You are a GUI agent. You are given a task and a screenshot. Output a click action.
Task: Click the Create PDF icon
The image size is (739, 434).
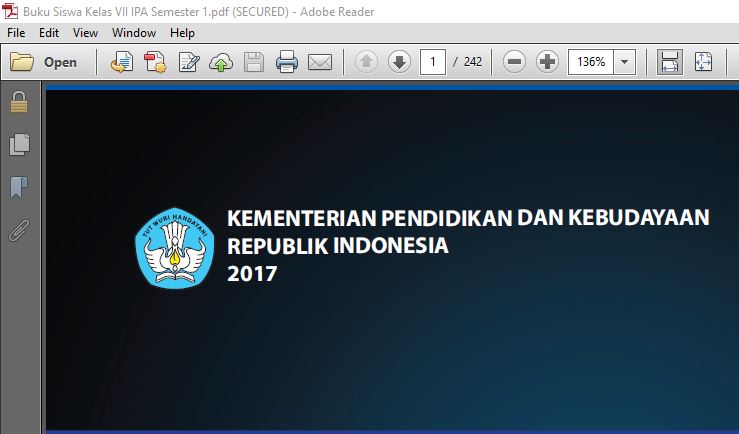point(155,62)
